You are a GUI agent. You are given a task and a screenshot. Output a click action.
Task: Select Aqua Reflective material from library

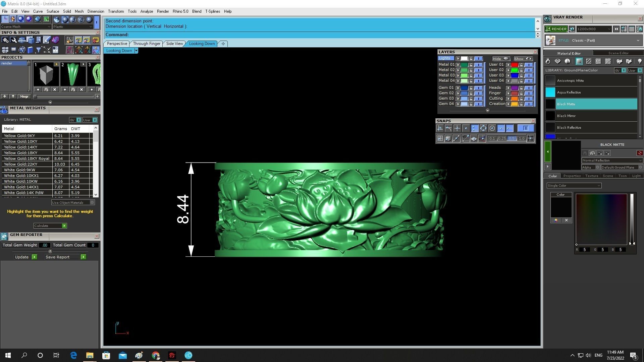tap(569, 93)
